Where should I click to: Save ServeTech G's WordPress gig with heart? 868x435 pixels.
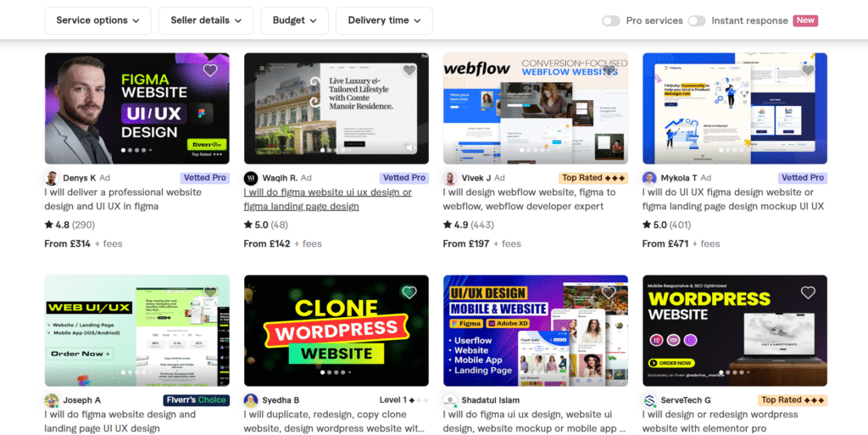click(808, 293)
